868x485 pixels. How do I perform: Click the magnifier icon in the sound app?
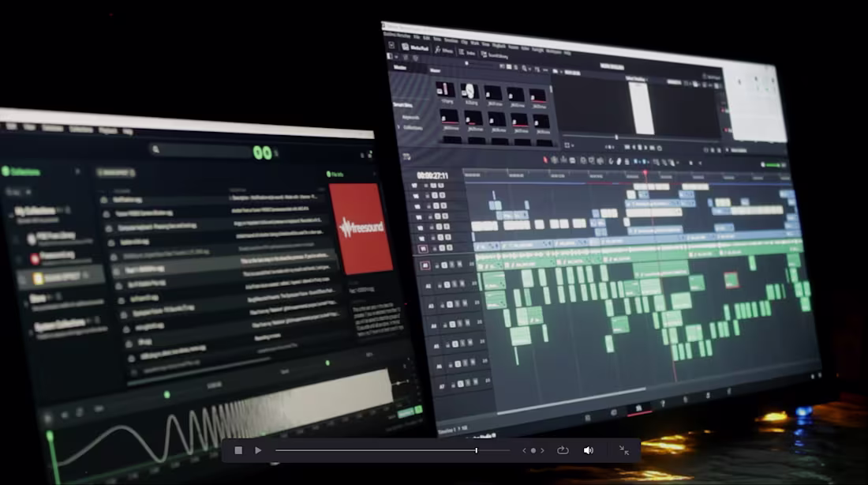[x=156, y=149]
